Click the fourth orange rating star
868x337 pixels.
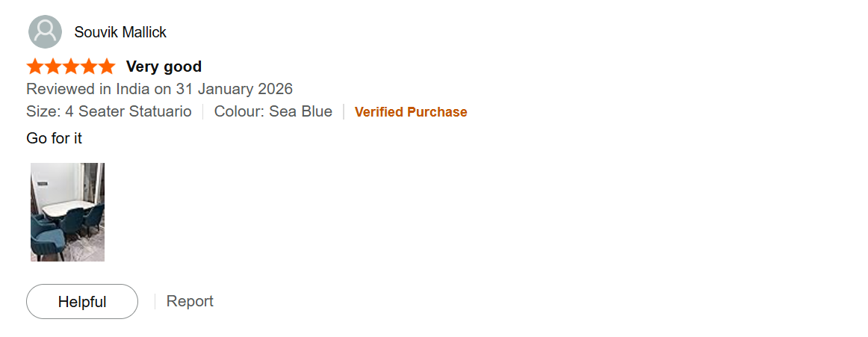(x=89, y=67)
